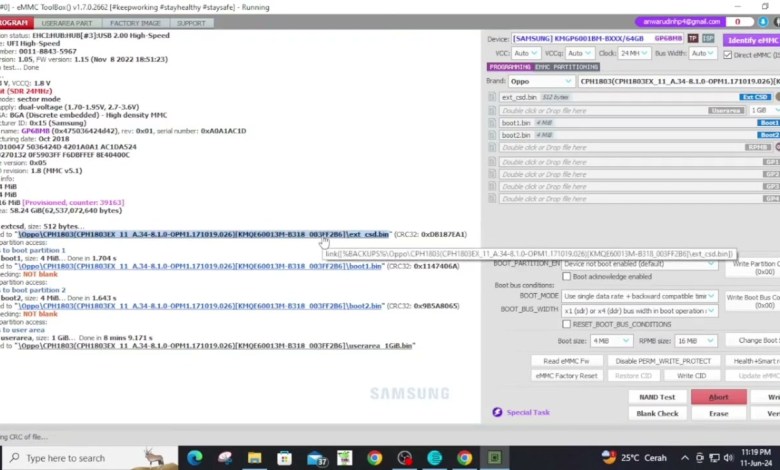Click the file icon of the GP1 slot
Image resolution: width=780 pixels, height=470 pixels.
[x=492, y=162]
